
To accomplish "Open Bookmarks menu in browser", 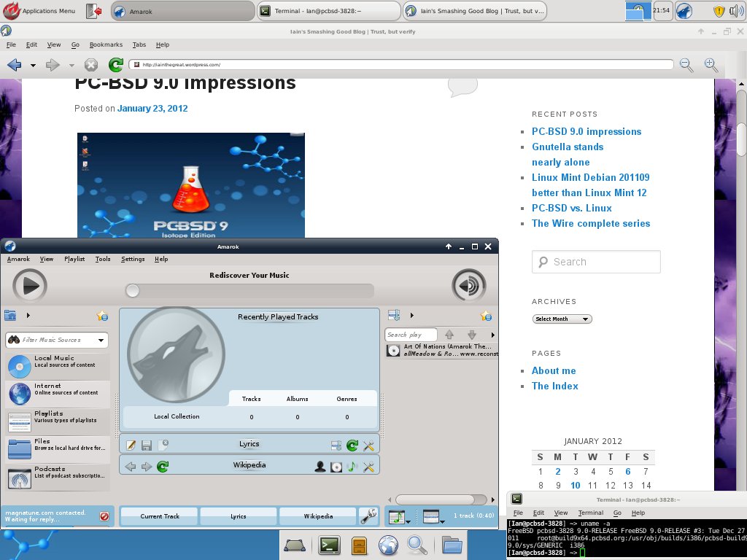I will 106,44.
